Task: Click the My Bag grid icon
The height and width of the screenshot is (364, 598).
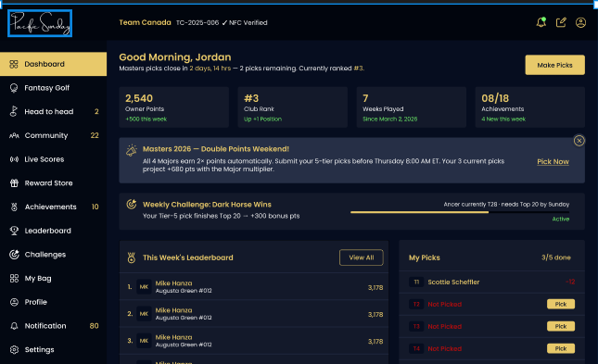Action: click(x=14, y=278)
